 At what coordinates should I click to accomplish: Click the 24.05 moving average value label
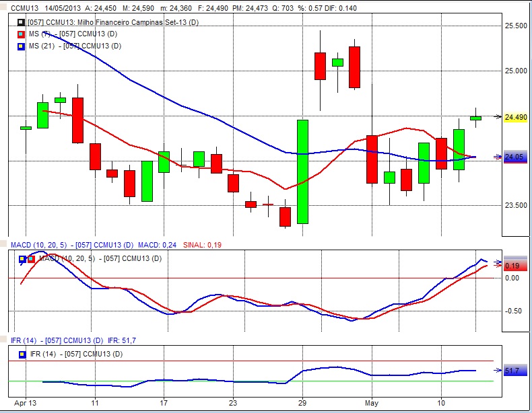click(515, 157)
